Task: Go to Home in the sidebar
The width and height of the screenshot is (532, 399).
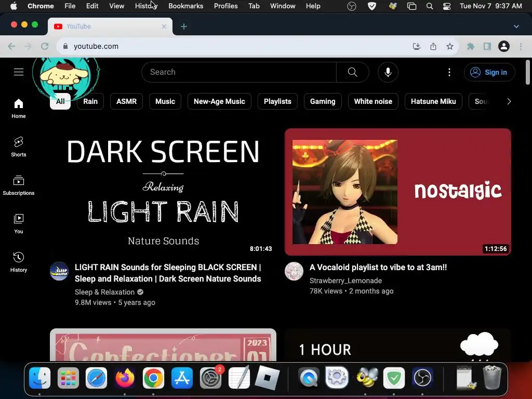Action: [19, 109]
